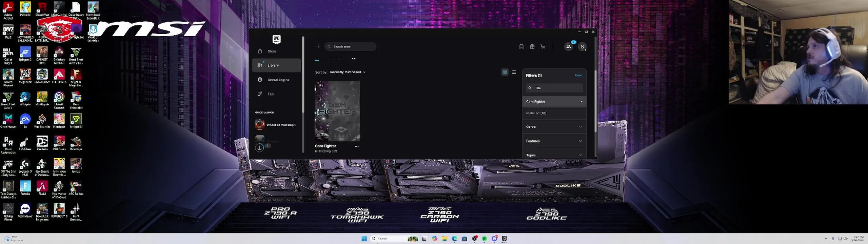The image size is (868, 244).
Task: Open Fortnite desktop shortcut
Action: 25,188
